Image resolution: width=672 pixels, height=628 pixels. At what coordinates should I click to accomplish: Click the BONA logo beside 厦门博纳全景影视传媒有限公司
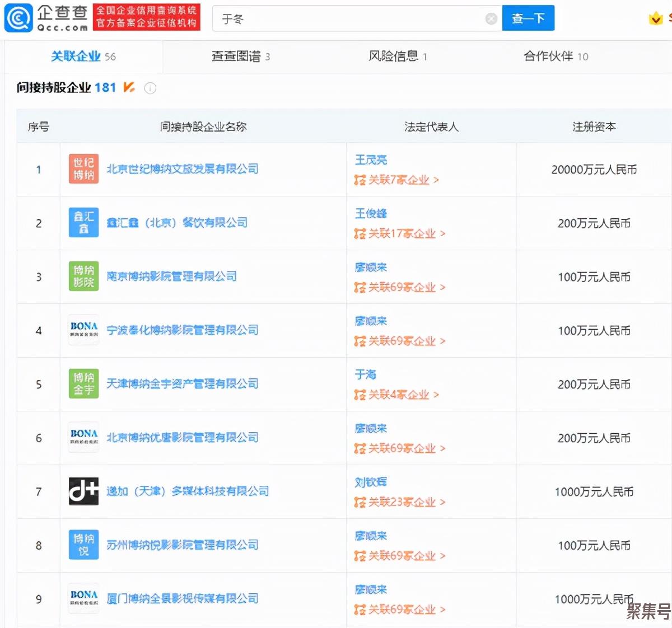83,599
